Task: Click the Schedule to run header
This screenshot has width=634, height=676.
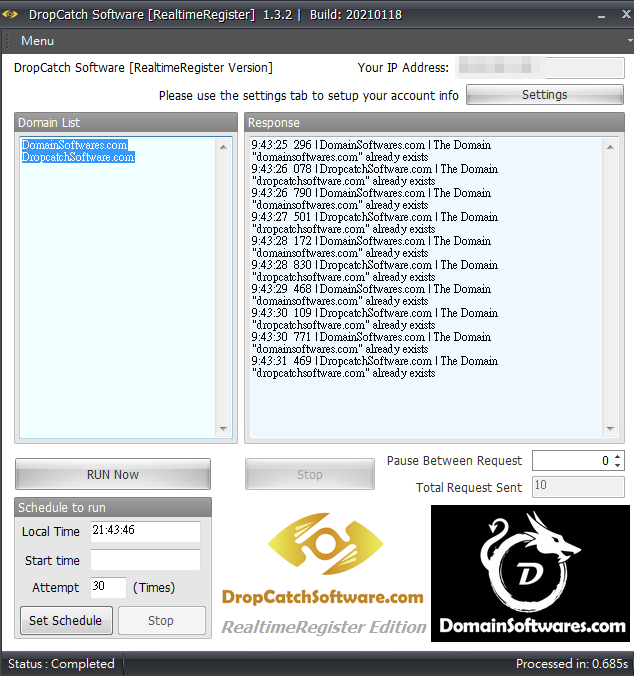Action: click(x=113, y=507)
